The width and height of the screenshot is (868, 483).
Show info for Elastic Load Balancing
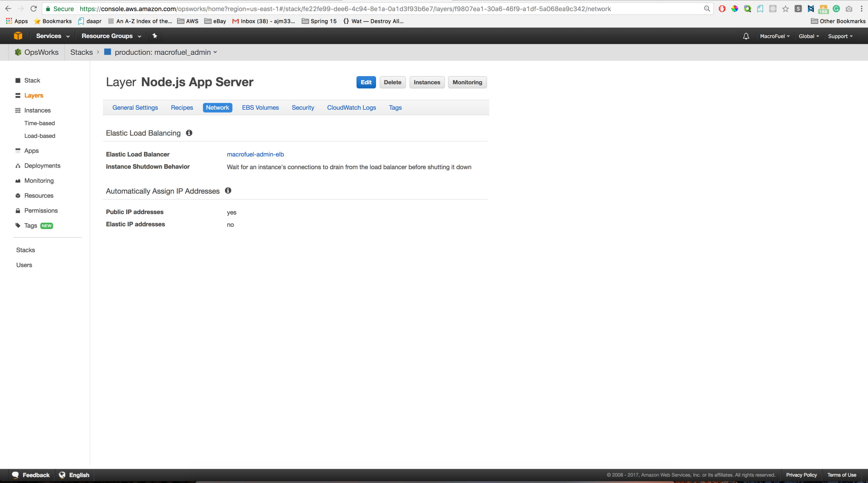click(x=189, y=133)
